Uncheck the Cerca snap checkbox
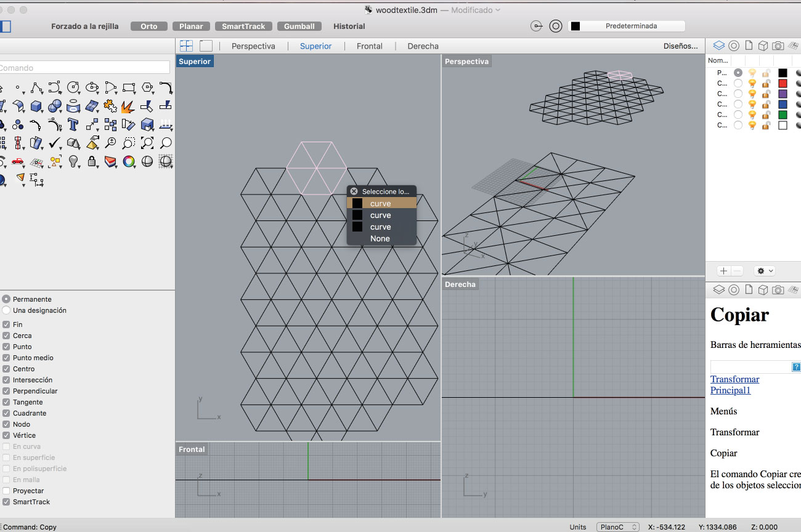Image resolution: width=801 pixels, height=532 pixels. [x=6, y=336]
